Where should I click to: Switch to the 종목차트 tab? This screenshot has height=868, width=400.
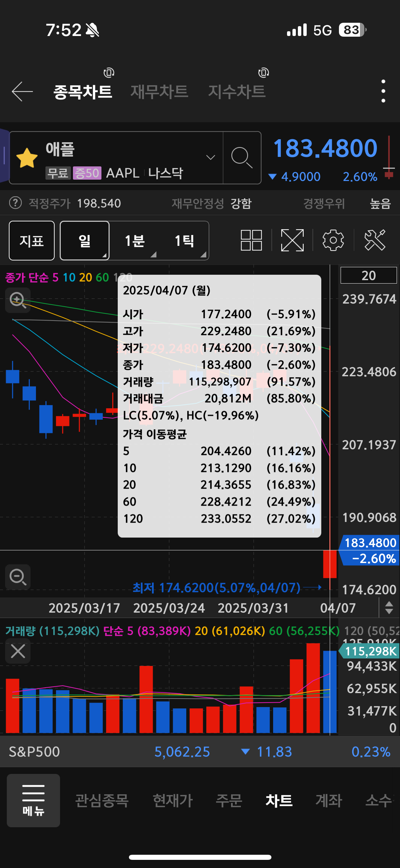(83, 92)
